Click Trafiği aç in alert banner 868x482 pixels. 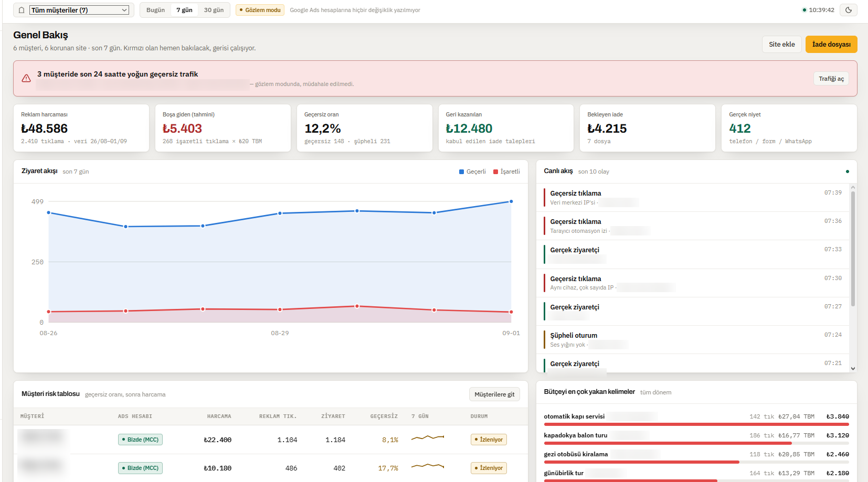tap(831, 79)
